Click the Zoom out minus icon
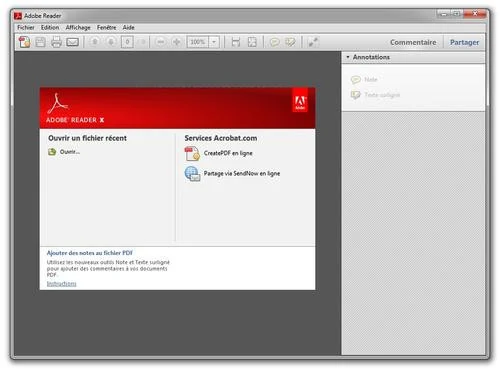Screen dimensions: 500x369 (160, 42)
